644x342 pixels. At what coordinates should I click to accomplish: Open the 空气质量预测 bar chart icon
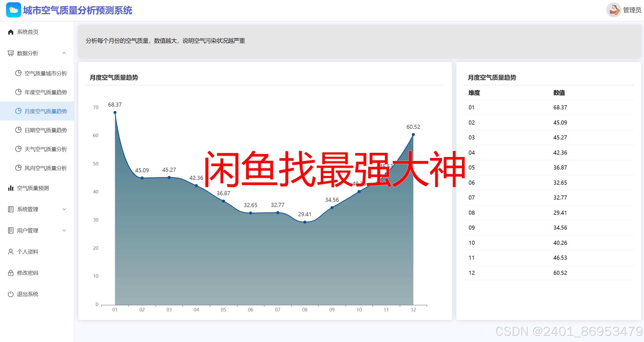11,188
